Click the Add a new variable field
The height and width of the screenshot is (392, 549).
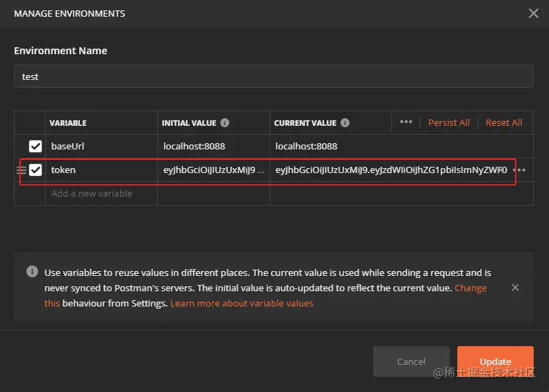101,193
